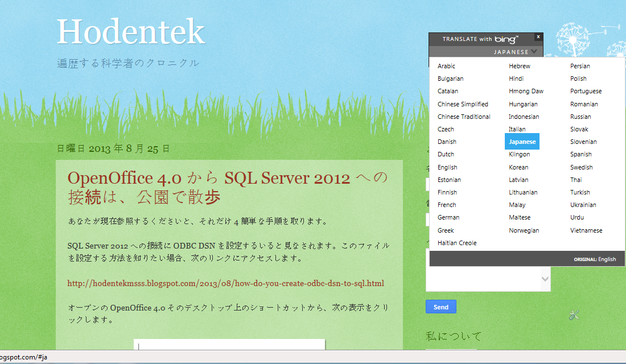
Task: Select Haitian Creole option
Action: coord(457,243)
